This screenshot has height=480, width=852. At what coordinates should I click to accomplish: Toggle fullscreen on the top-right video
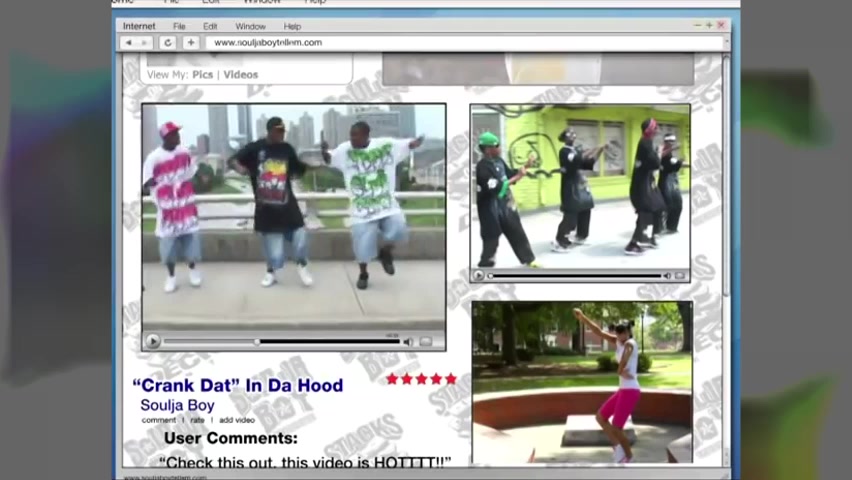point(680,276)
